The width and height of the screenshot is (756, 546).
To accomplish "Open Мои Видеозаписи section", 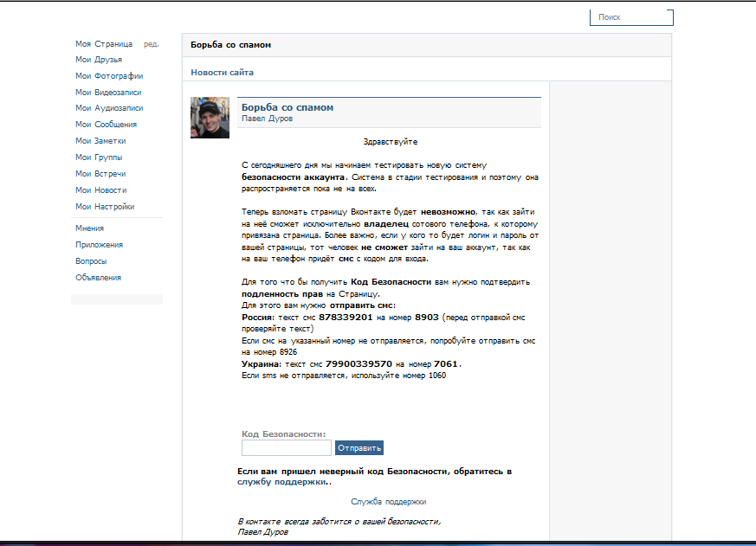I will 108,93.
